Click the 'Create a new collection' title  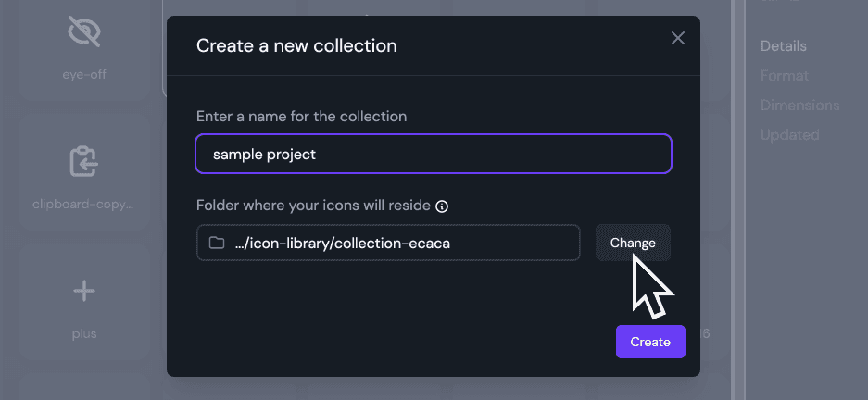point(296,45)
